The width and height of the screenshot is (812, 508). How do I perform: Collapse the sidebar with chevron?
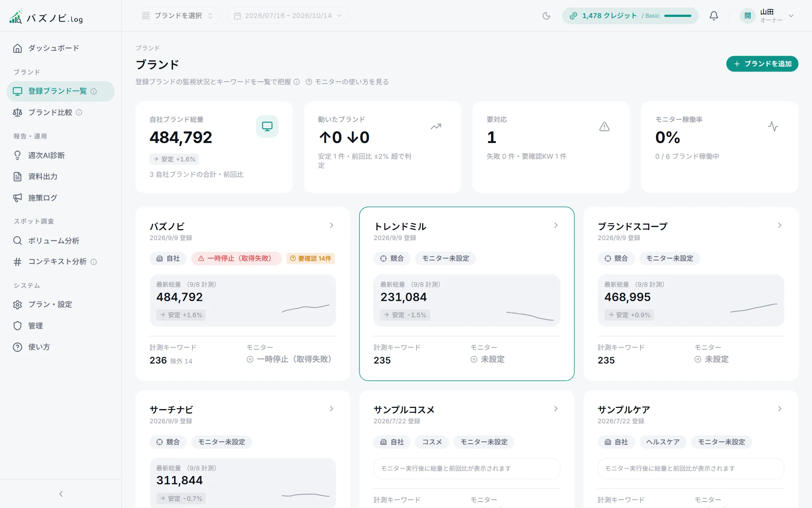(x=61, y=494)
